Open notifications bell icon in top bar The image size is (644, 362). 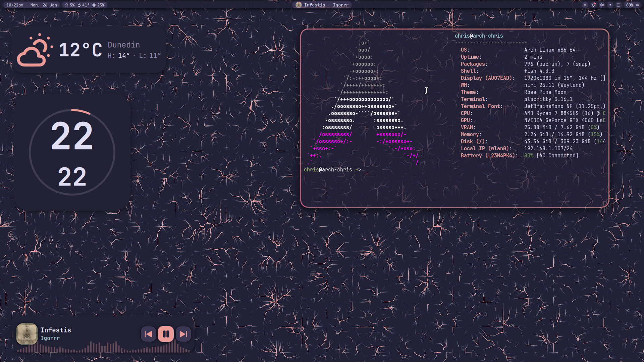pos(593,5)
